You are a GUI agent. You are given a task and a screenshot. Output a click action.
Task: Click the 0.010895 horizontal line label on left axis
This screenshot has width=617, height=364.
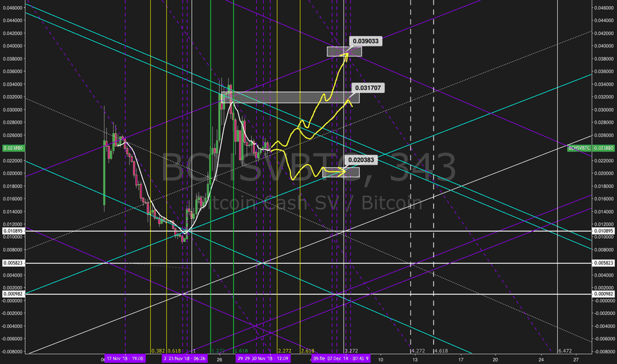tap(13, 231)
